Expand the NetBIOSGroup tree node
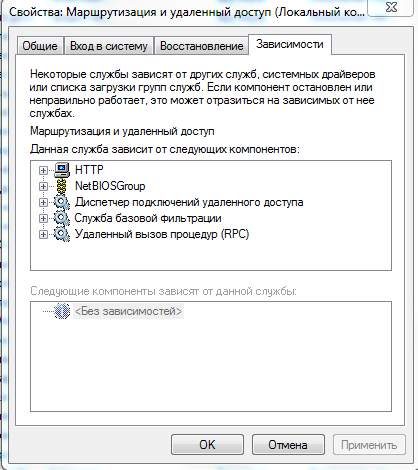The height and width of the screenshot is (470, 418). coord(43,186)
